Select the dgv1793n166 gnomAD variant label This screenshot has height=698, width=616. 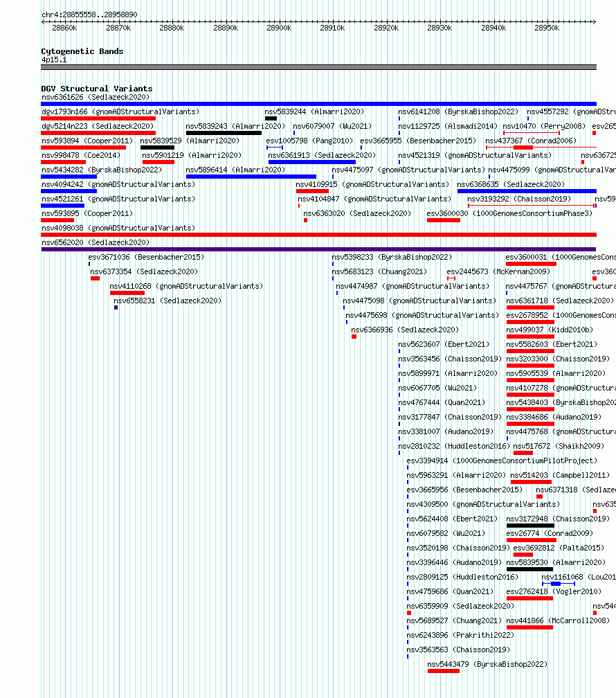coord(120,111)
